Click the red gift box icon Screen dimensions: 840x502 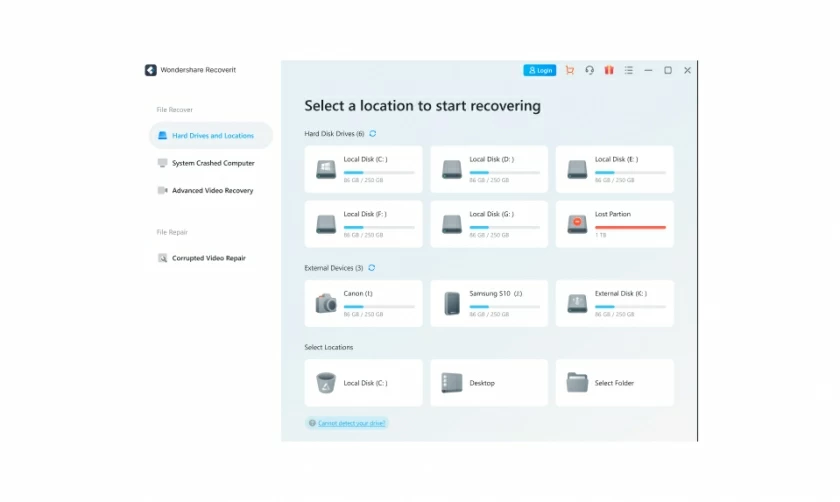[609, 70]
